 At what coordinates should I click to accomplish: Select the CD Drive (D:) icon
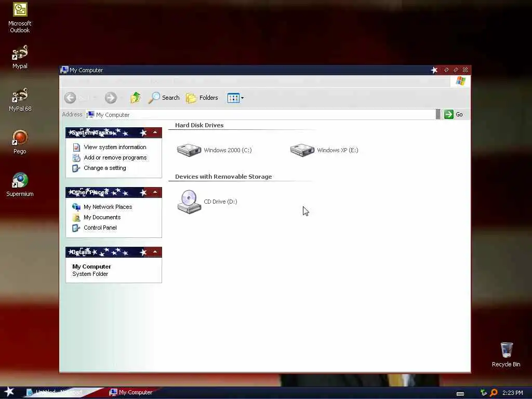click(x=207, y=202)
